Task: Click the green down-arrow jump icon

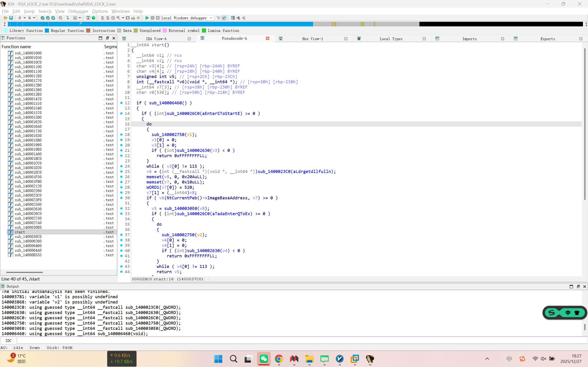Action: [x=68, y=18]
